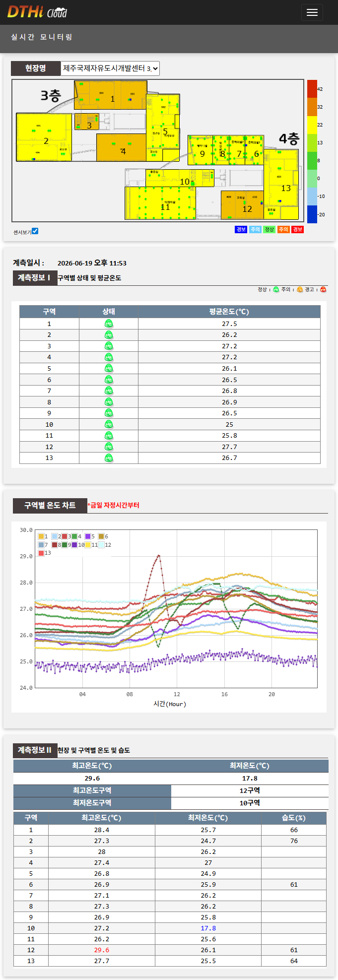Select zone 9 on the floor map
Screen dimensions: 338x980
pos(200,150)
